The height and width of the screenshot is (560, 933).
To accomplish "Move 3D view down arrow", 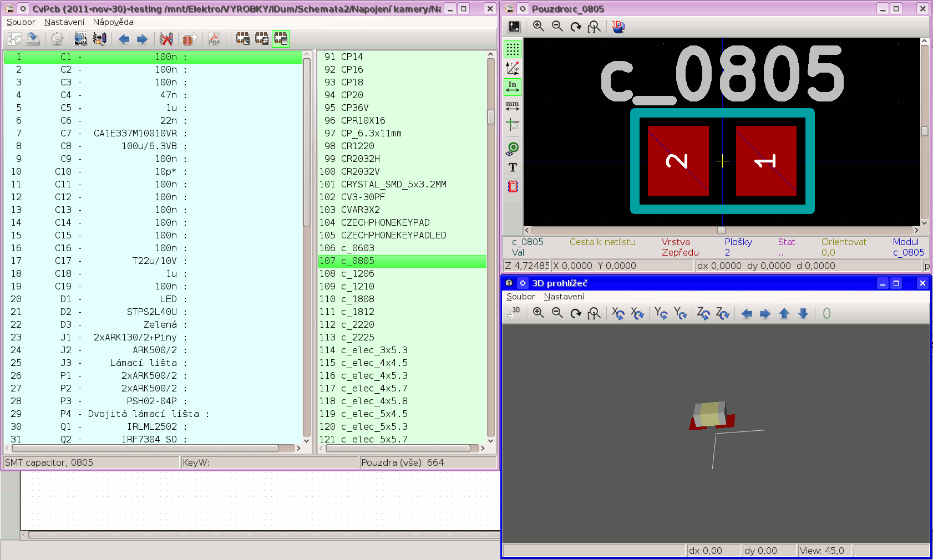I will [803, 313].
